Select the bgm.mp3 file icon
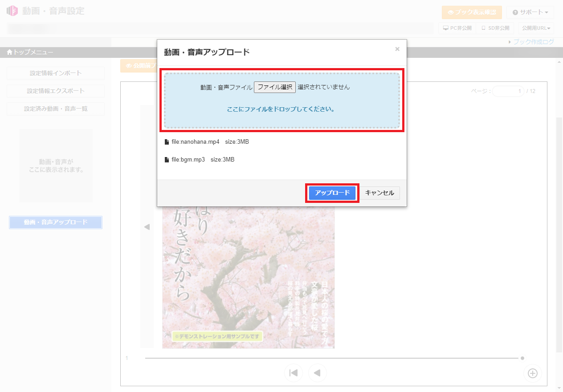This screenshot has height=392, width=563. coord(167,160)
